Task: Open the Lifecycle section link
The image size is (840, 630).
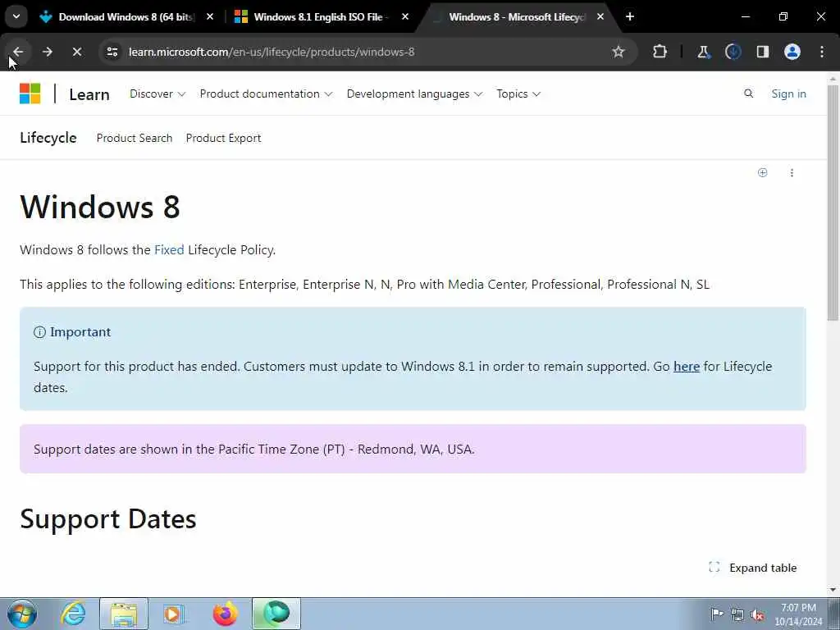Action: pos(48,138)
